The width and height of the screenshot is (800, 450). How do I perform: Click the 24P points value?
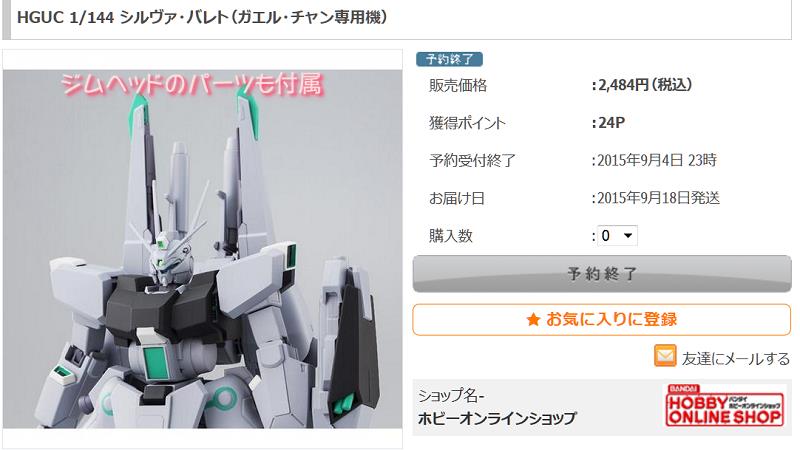point(611,122)
